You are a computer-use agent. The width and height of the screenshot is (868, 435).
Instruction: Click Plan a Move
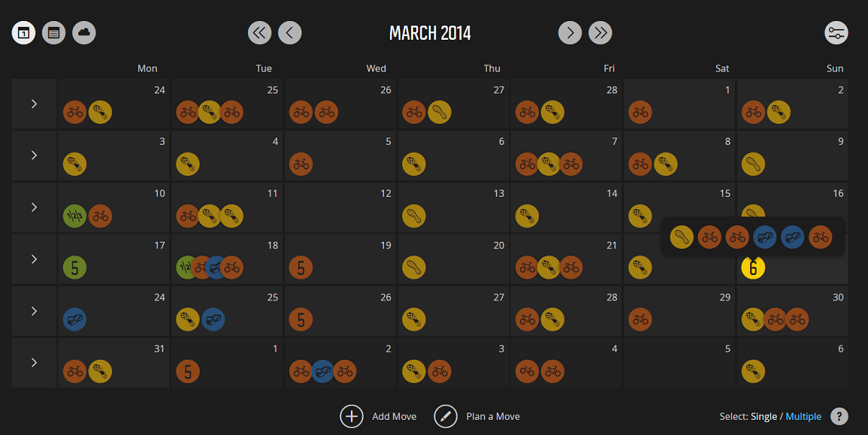coord(477,416)
